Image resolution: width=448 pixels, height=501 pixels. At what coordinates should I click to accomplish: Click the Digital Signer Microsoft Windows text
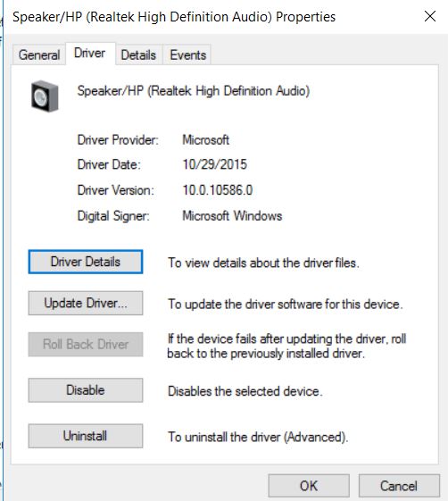(232, 216)
